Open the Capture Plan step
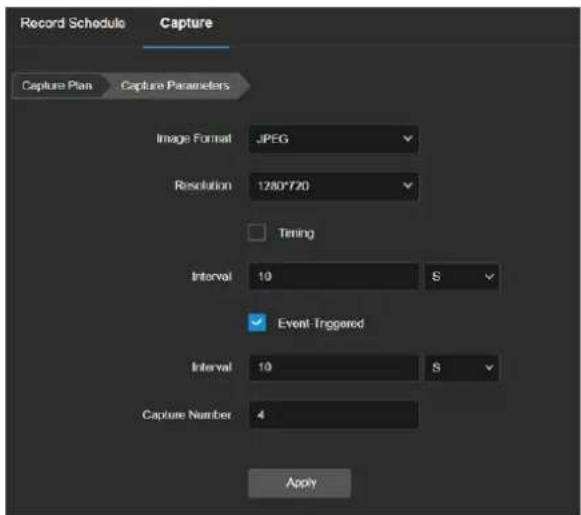 (57, 86)
